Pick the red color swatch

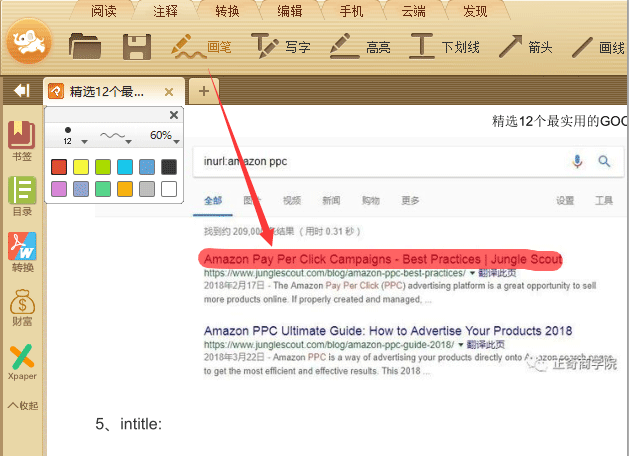[x=59, y=167]
